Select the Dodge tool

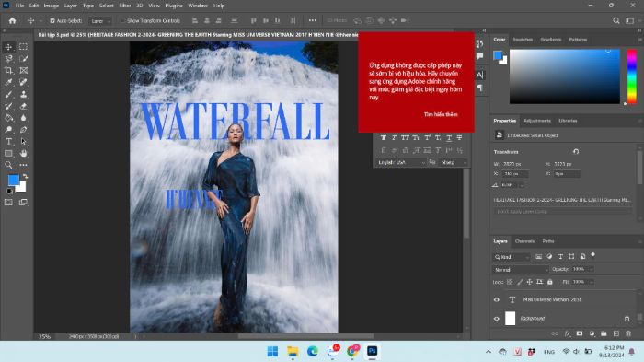8,130
